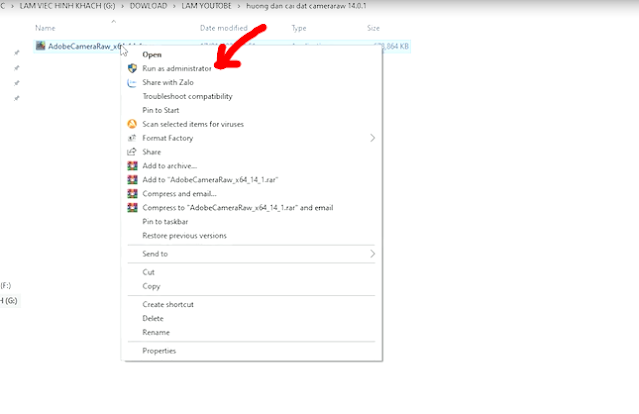Click the Share arrow icon
This screenshot has height=414, width=639.
click(132, 152)
